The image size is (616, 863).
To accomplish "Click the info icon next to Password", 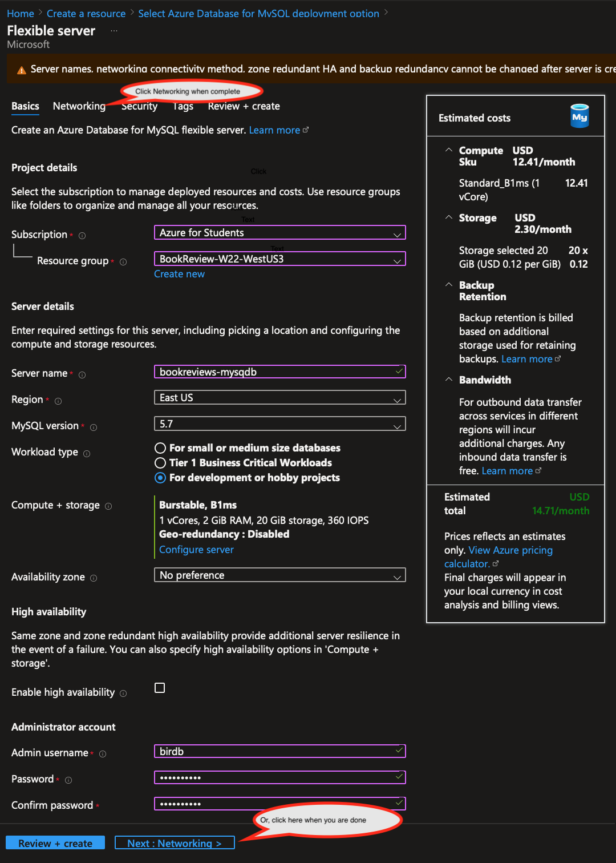I will 68,780.
